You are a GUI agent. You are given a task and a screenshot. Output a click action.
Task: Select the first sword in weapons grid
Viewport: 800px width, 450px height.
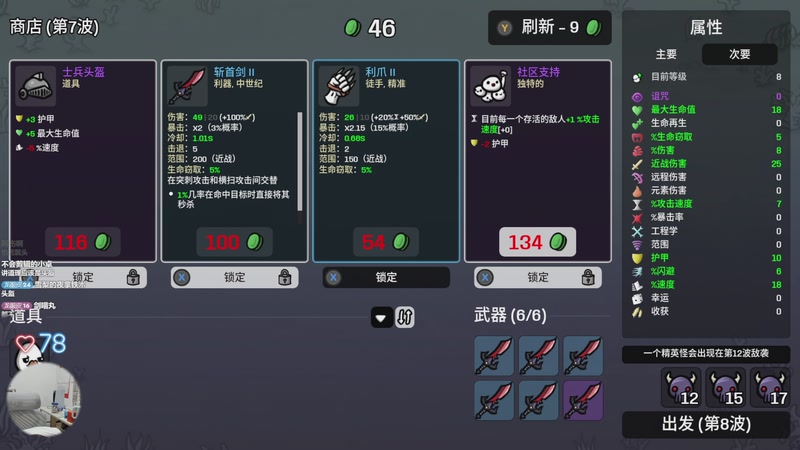click(x=494, y=356)
